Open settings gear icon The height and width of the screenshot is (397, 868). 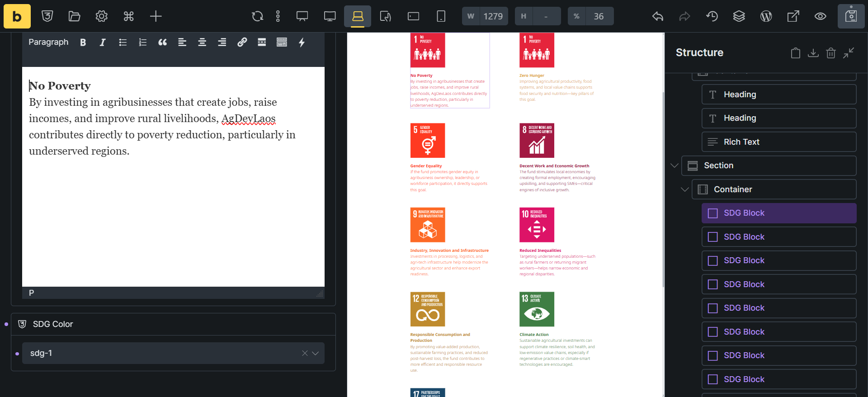pyautogui.click(x=102, y=16)
